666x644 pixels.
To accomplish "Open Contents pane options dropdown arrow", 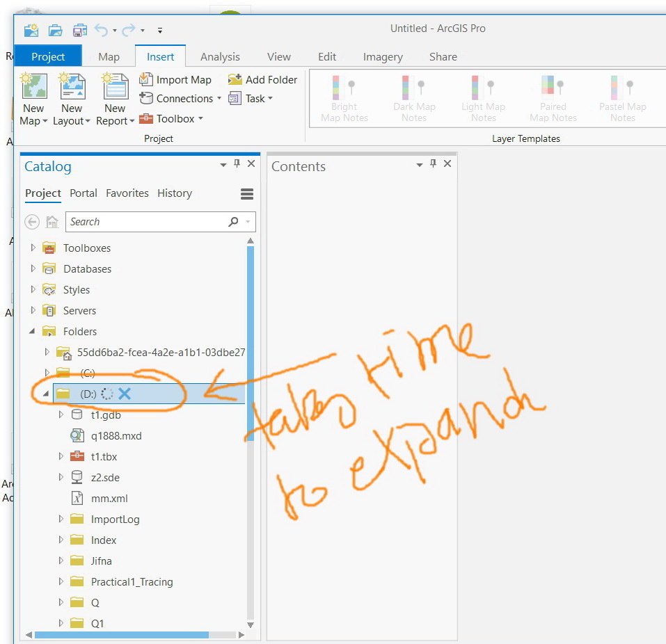I will tap(419, 165).
